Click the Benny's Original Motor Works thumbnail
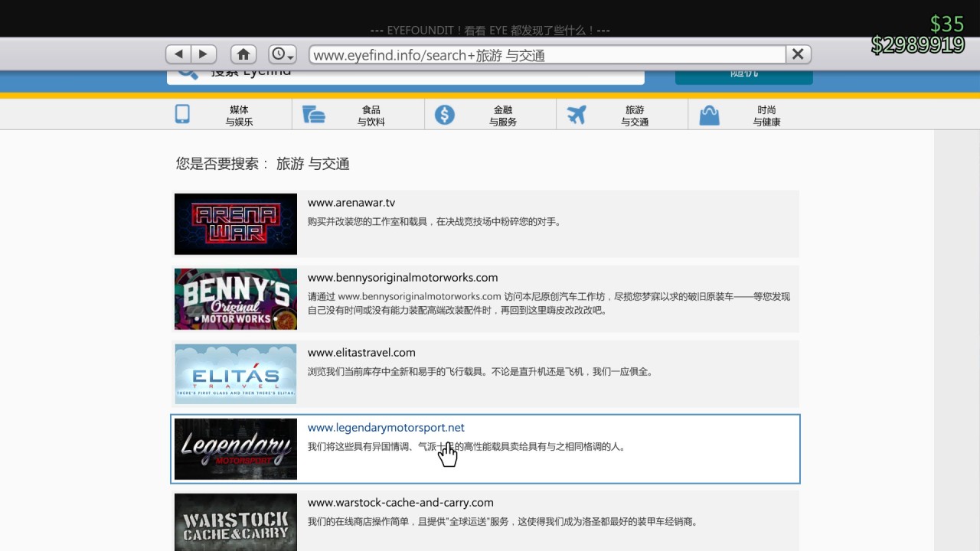Image resolution: width=980 pixels, height=551 pixels. (236, 299)
